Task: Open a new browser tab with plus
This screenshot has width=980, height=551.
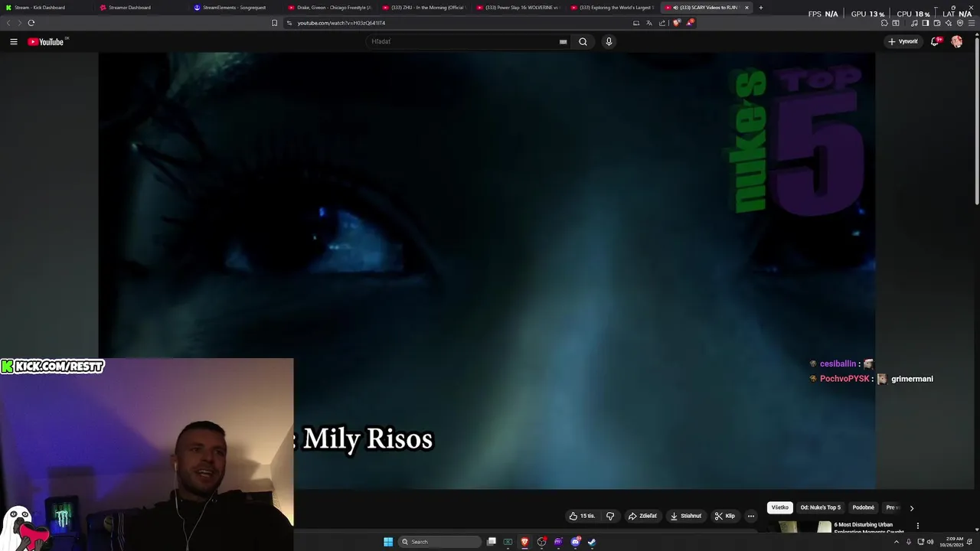Action: (x=760, y=8)
